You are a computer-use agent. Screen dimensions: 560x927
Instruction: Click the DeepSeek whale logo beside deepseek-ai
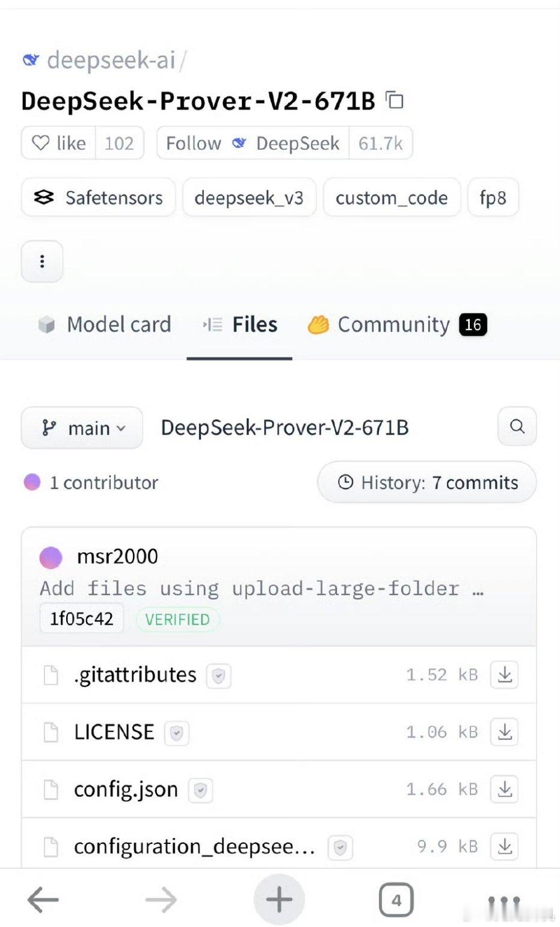[31, 60]
